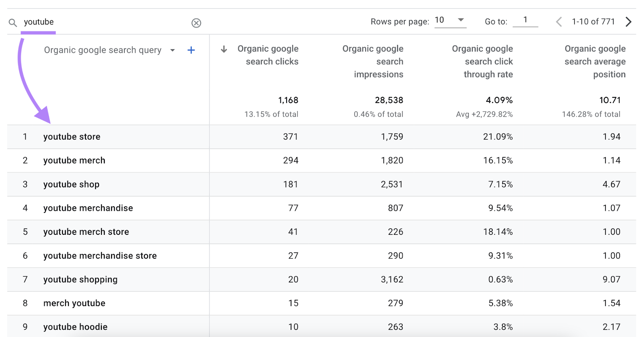Go to previous page of results

[559, 22]
